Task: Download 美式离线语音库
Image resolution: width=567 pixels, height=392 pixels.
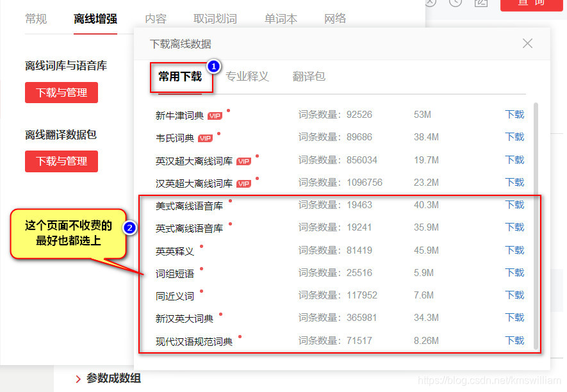Action: click(514, 205)
